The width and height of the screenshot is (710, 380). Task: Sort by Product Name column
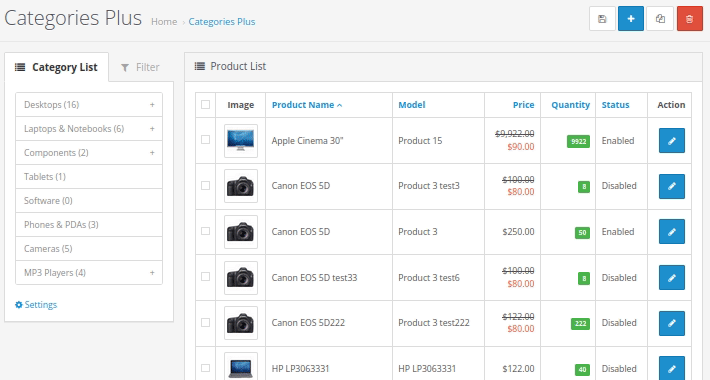click(307, 105)
